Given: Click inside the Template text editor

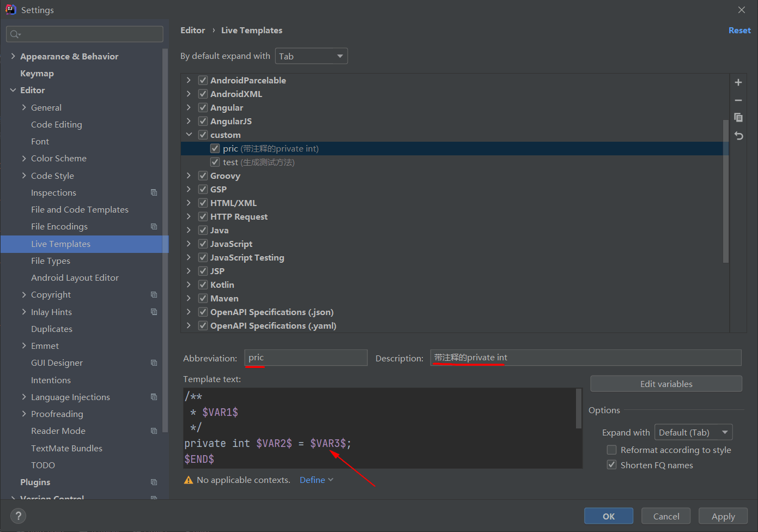Looking at the screenshot, I should tap(380, 428).
